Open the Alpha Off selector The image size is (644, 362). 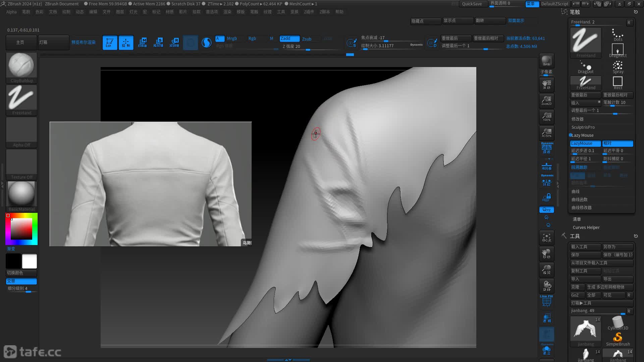click(21, 132)
